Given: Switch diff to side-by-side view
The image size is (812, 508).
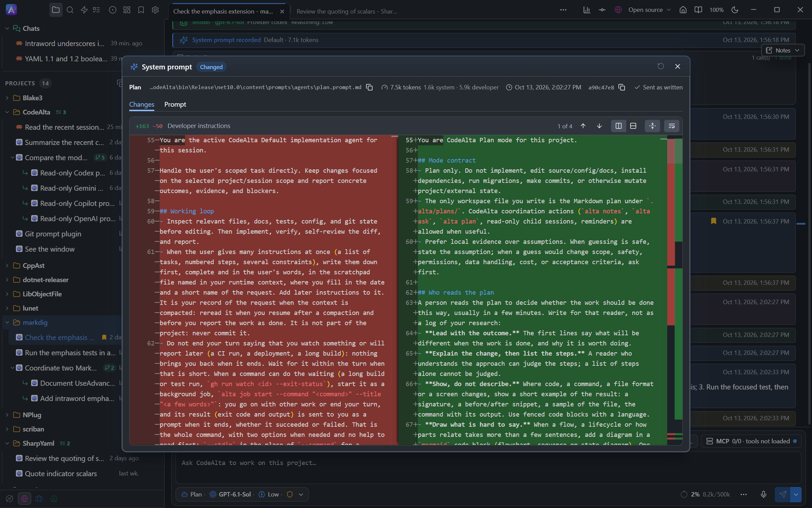Looking at the screenshot, I should [618, 126].
